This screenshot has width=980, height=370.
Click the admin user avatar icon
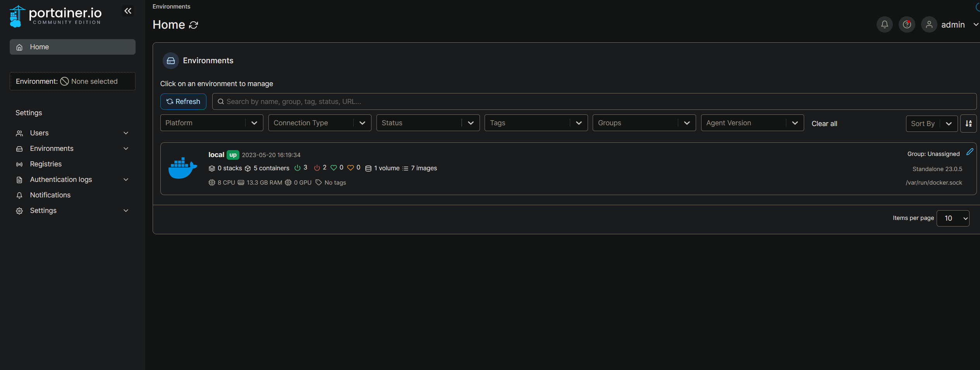929,25
